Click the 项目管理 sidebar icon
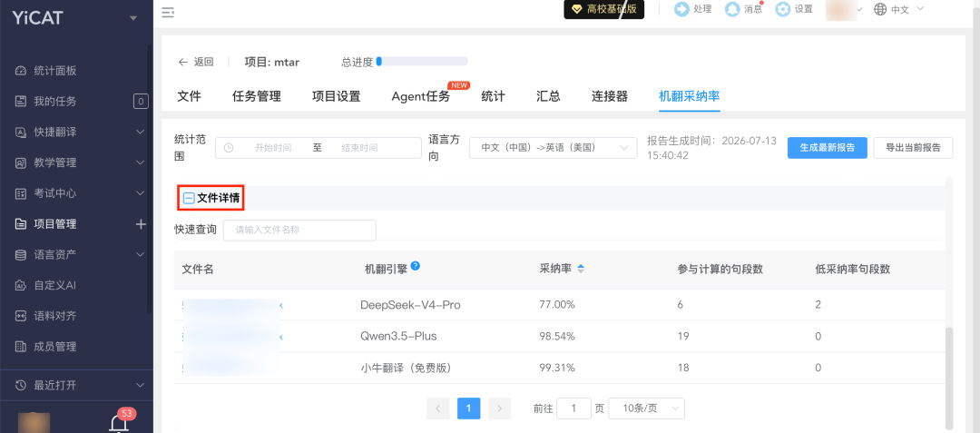 click(x=21, y=223)
